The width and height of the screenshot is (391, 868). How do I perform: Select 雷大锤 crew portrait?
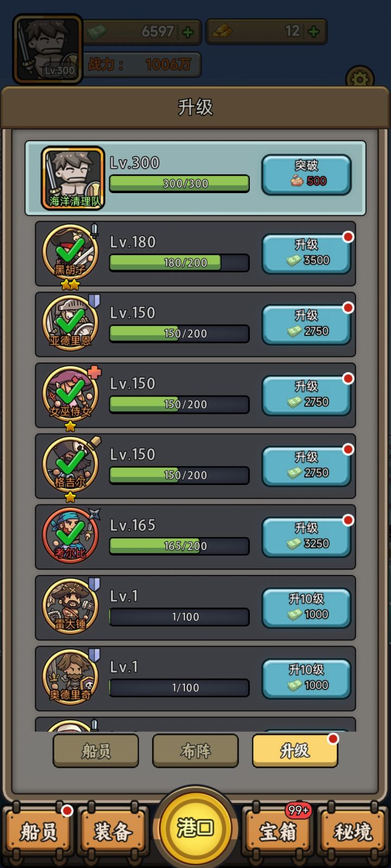click(71, 606)
